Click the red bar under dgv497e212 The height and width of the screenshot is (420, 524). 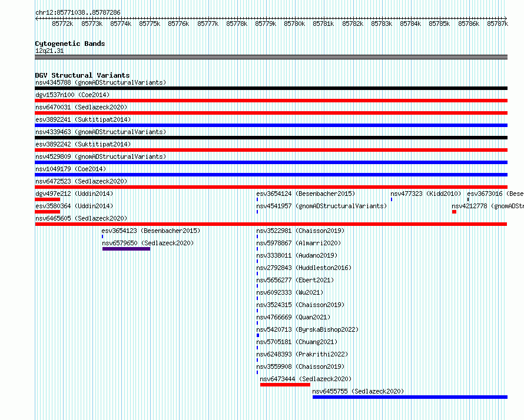tap(48, 199)
